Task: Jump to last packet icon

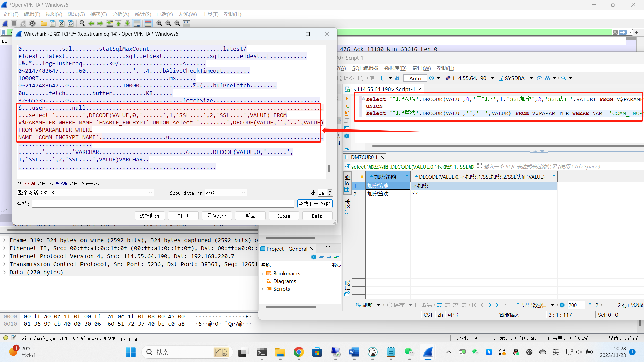Action: coord(127,23)
